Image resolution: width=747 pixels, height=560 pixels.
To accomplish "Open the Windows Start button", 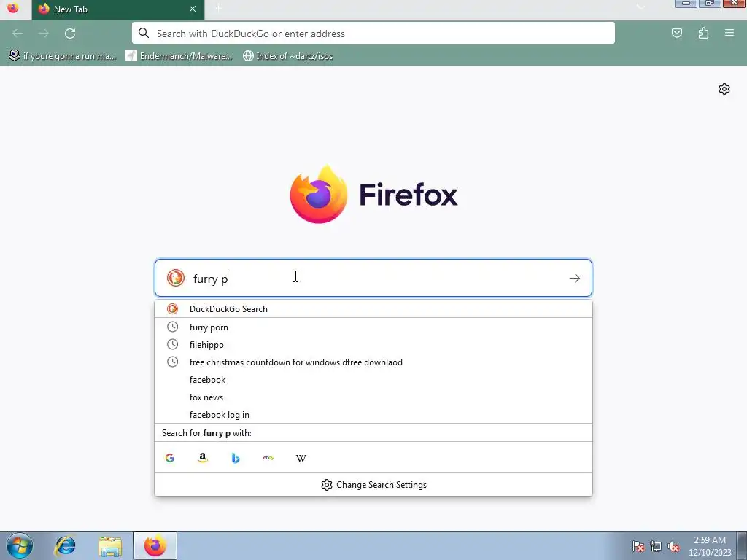I will tap(20, 545).
